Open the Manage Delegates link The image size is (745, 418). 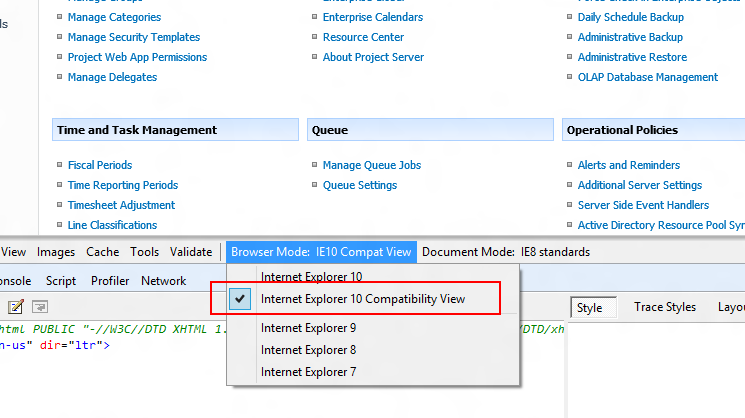pos(112,77)
